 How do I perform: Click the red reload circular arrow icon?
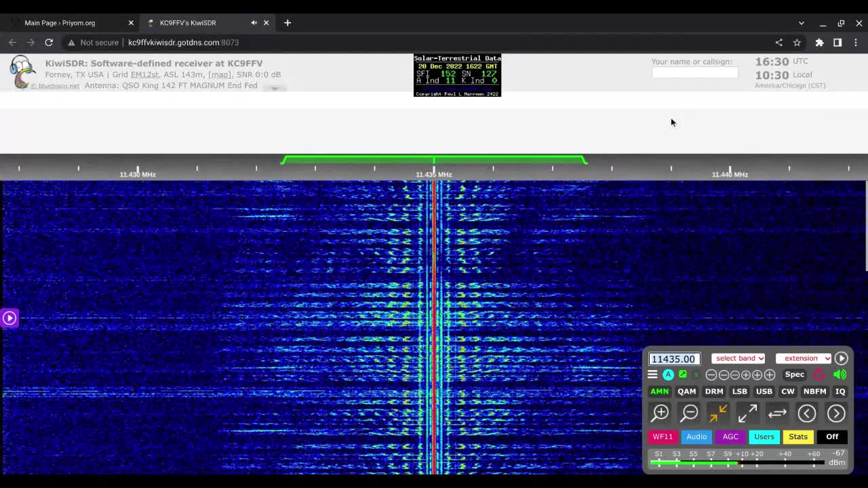pos(819,374)
